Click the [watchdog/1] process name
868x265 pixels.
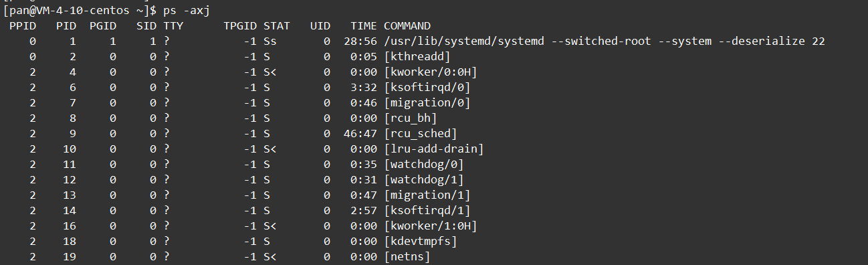tap(424, 179)
